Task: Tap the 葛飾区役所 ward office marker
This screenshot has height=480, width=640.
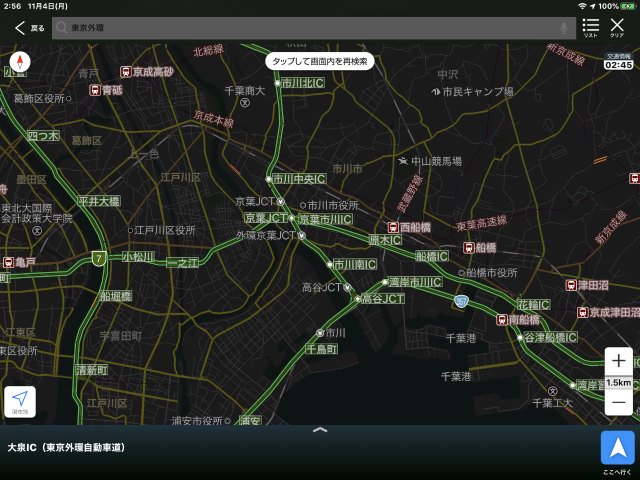Action: 69,98
